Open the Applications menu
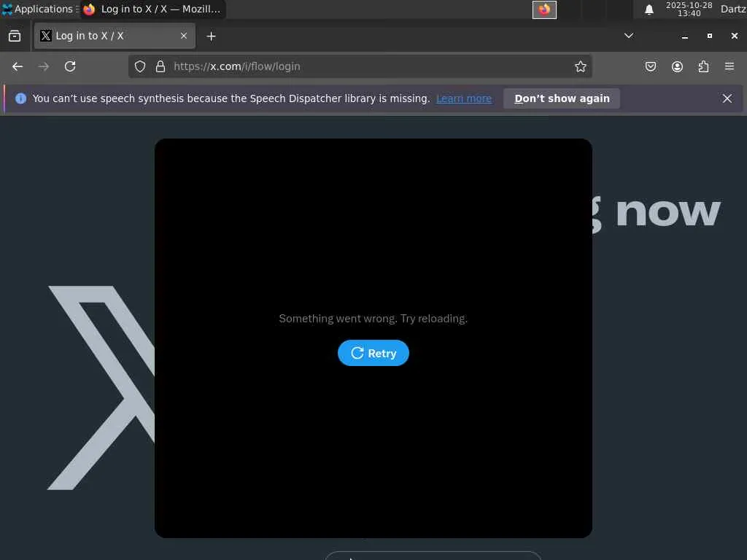 tap(39, 9)
